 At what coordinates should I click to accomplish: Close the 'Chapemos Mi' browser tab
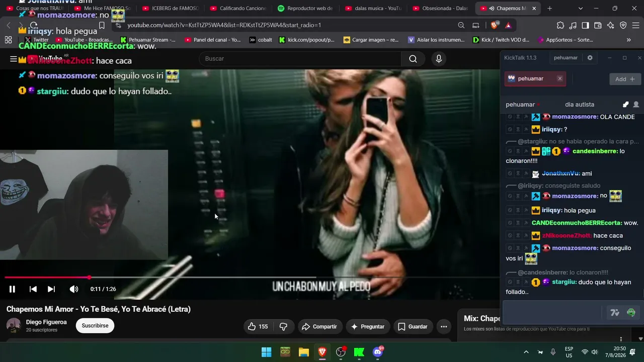[x=534, y=9]
